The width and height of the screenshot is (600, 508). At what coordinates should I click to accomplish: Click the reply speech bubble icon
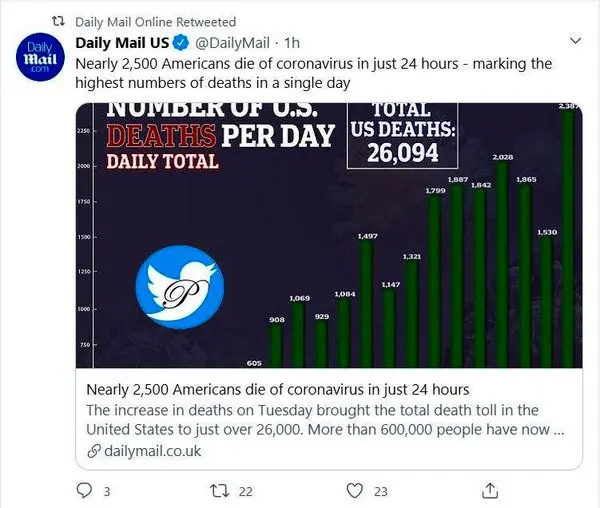point(84,490)
